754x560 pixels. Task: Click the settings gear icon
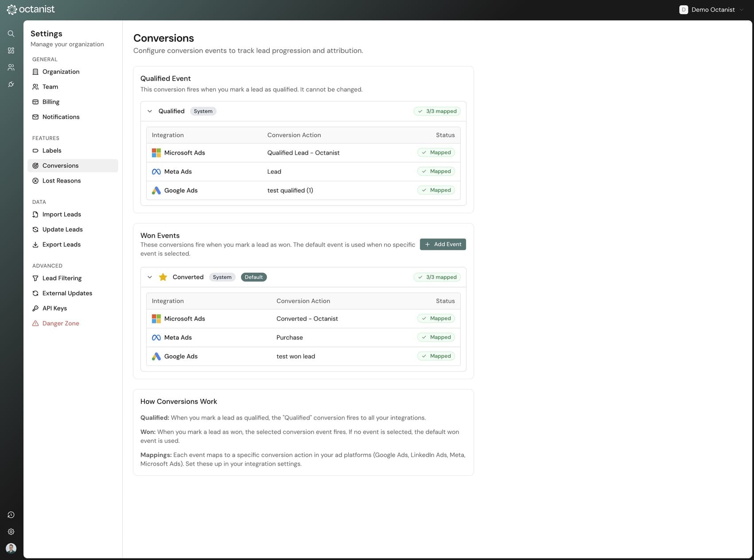pyautogui.click(x=11, y=532)
